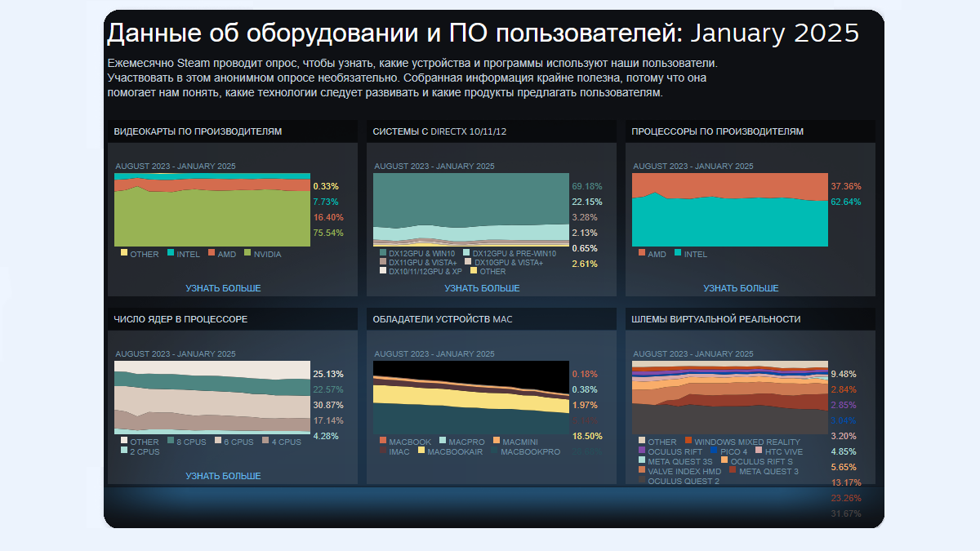980x551 pixels.
Task: Click the 37.36% AMD processor value
Action: pos(846,186)
